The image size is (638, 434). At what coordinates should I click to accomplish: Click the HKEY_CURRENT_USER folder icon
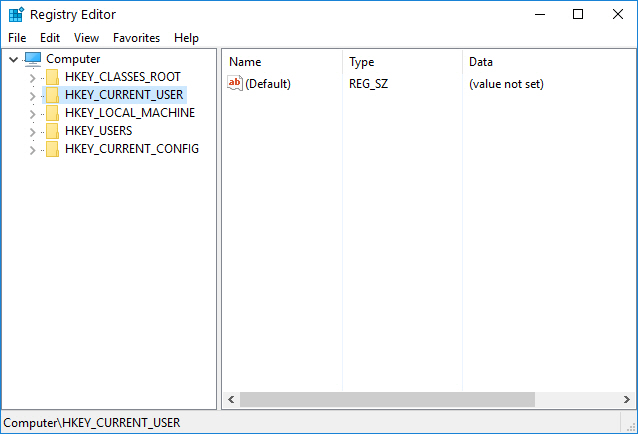coord(52,95)
